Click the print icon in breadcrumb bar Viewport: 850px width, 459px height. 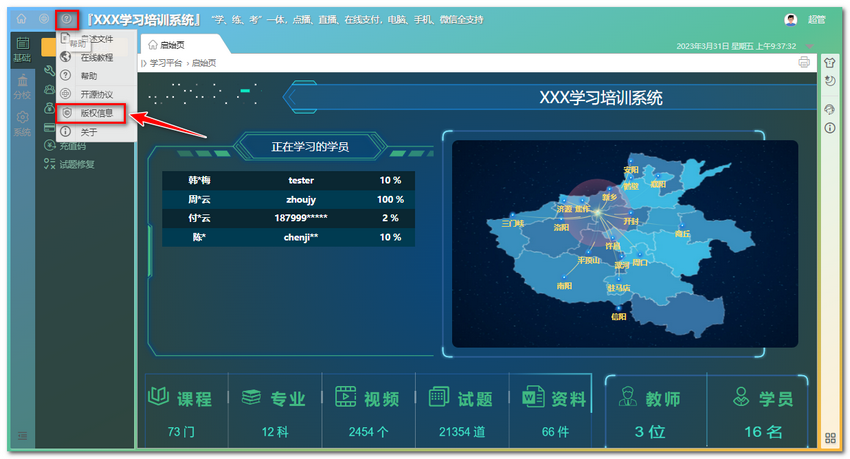(x=804, y=62)
